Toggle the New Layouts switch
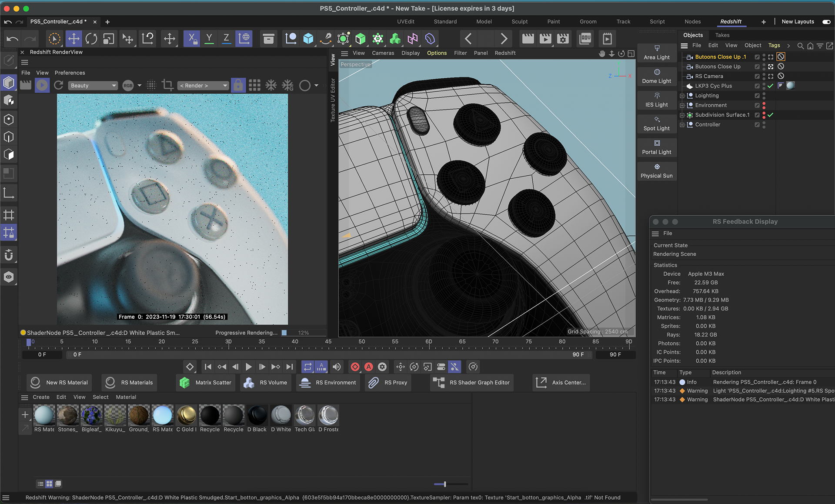835x504 pixels. [x=826, y=21]
